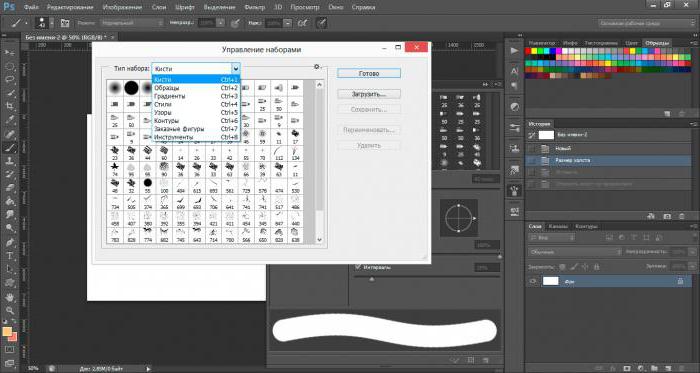Screen dimensions: 700x373
Task: Switch to the История panel tab
Action: point(539,124)
